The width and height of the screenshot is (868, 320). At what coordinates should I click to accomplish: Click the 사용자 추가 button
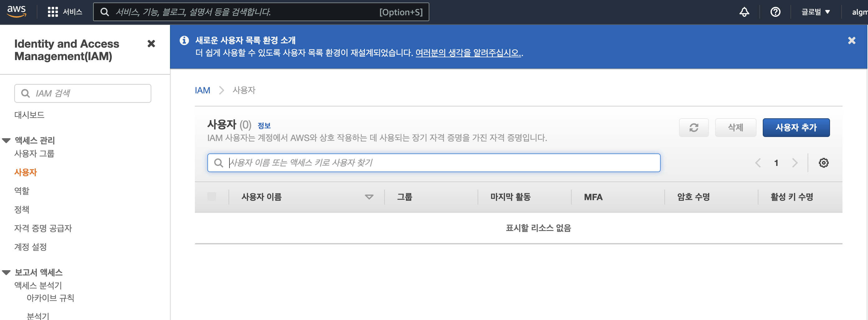796,128
